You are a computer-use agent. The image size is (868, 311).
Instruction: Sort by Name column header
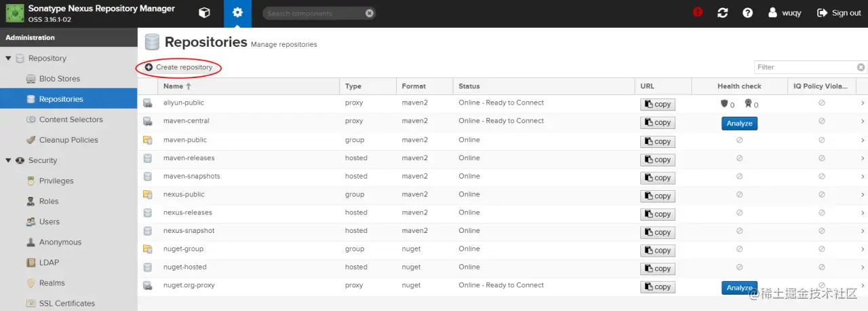(x=248, y=86)
